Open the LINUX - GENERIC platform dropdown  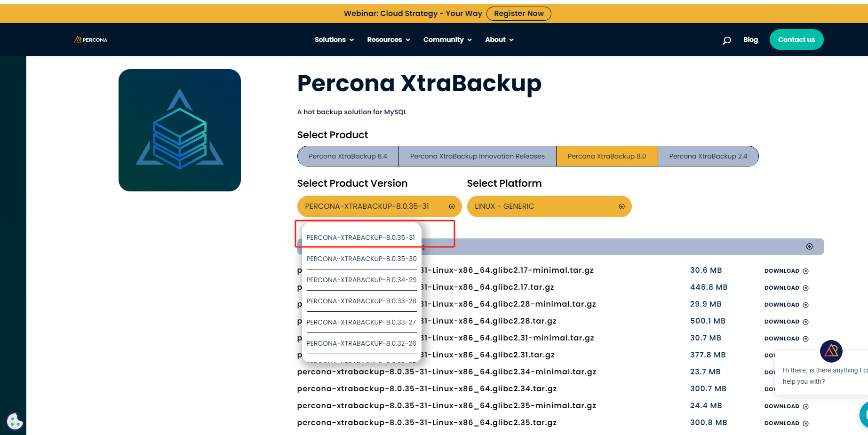[x=549, y=206]
